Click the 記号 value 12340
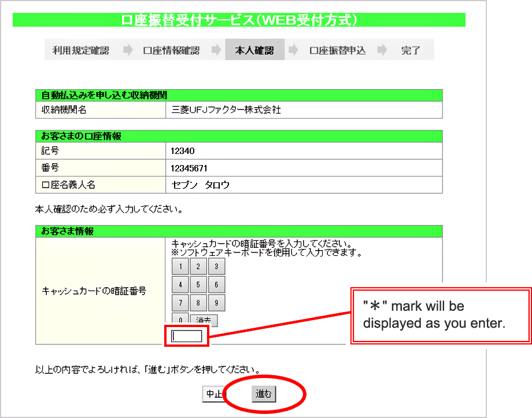The height and width of the screenshot is (418, 532). coord(183,151)
